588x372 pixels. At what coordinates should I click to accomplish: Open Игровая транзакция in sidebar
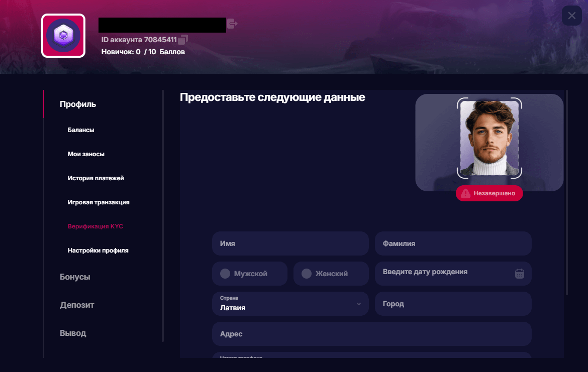pyautogui.click(x=99, y=202)
